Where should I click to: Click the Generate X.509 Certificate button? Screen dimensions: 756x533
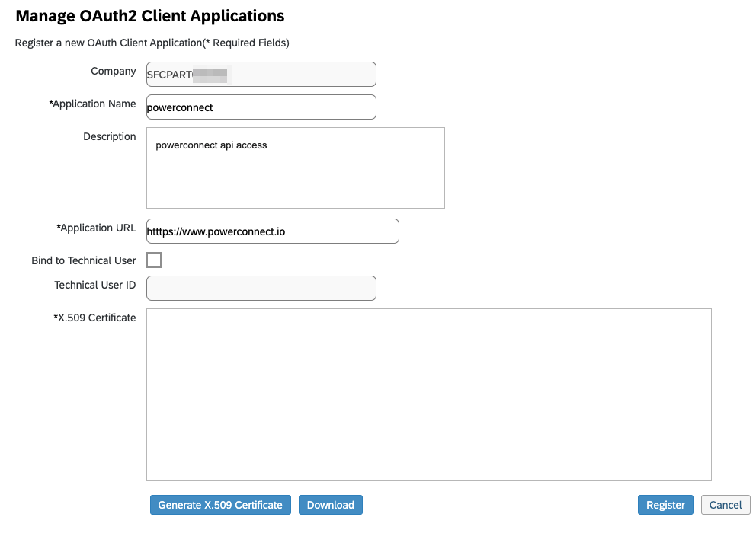pyautogui.click(x=220, y=505)
